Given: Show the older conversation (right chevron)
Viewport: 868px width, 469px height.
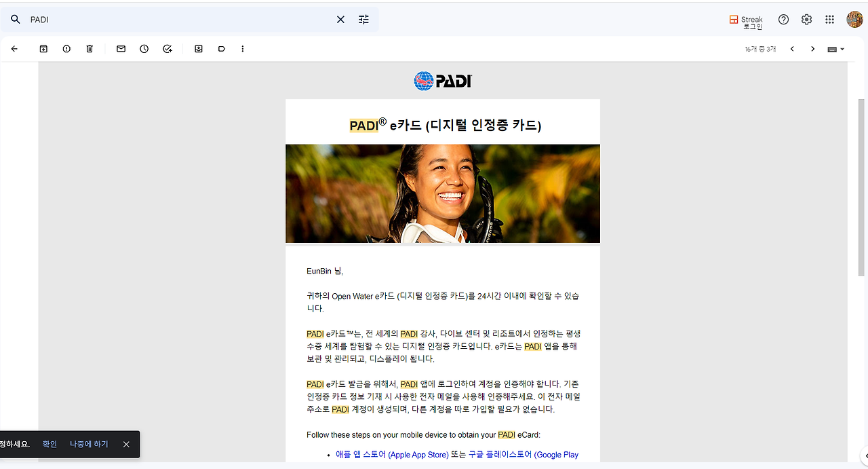Looking at the screenshot, I should (x=812, y=49).
